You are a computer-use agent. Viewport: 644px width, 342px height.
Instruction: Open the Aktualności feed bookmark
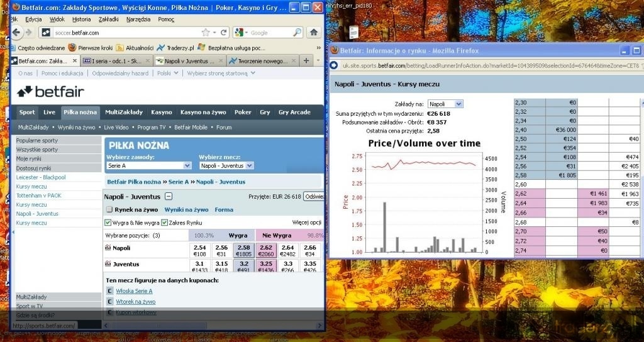pos(135,48)
